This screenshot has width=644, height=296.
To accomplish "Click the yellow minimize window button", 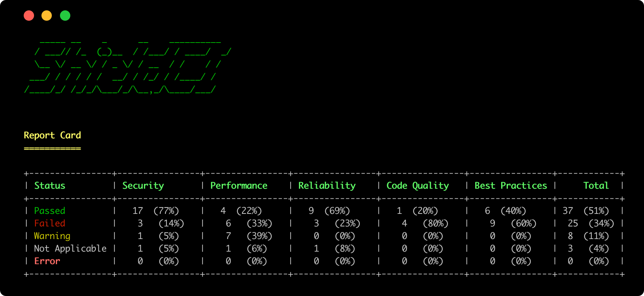I will [47, 16].
